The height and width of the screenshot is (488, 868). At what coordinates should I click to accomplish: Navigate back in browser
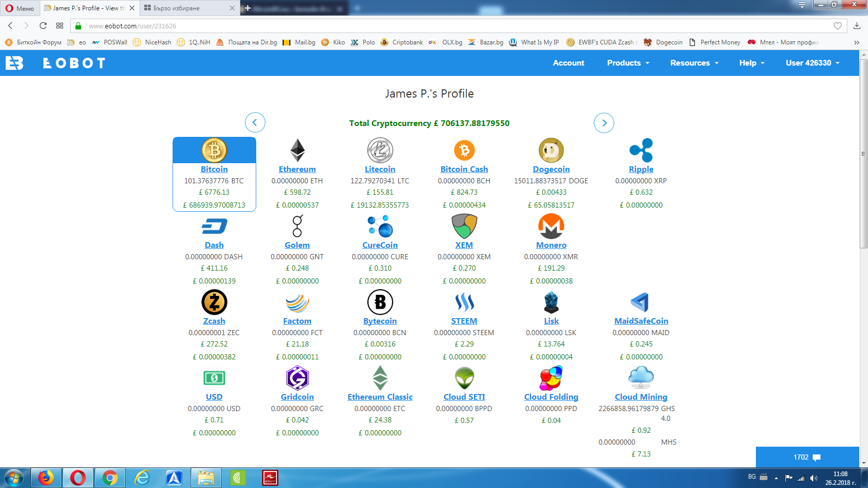click(x=10, y=26)
